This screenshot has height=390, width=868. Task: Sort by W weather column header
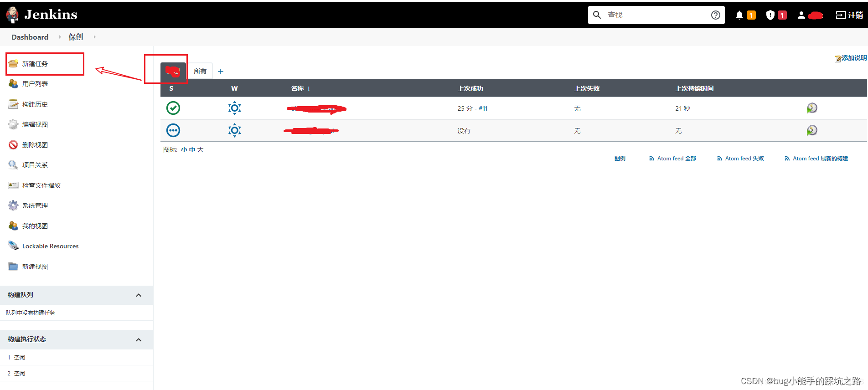coord(234,88)
